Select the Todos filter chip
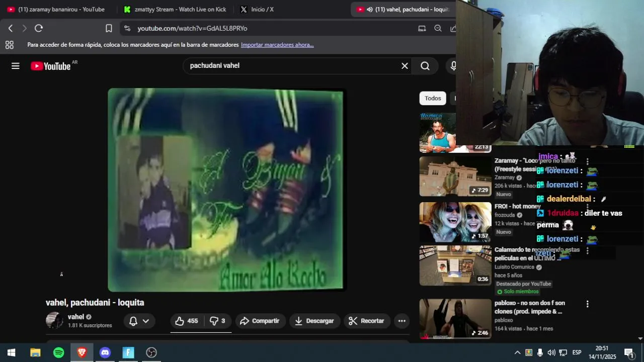The image size is (644, 362). [433, 98]
